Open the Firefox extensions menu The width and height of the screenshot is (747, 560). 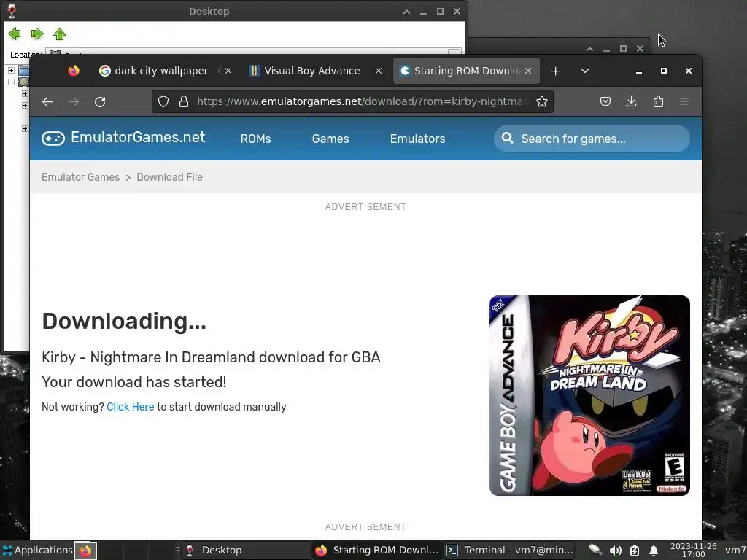(658, 101)
